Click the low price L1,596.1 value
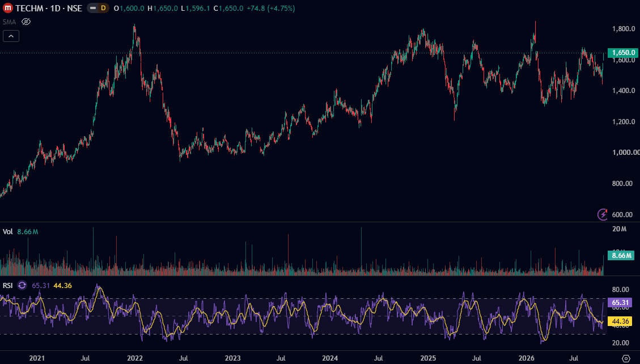 pos(196,8)
